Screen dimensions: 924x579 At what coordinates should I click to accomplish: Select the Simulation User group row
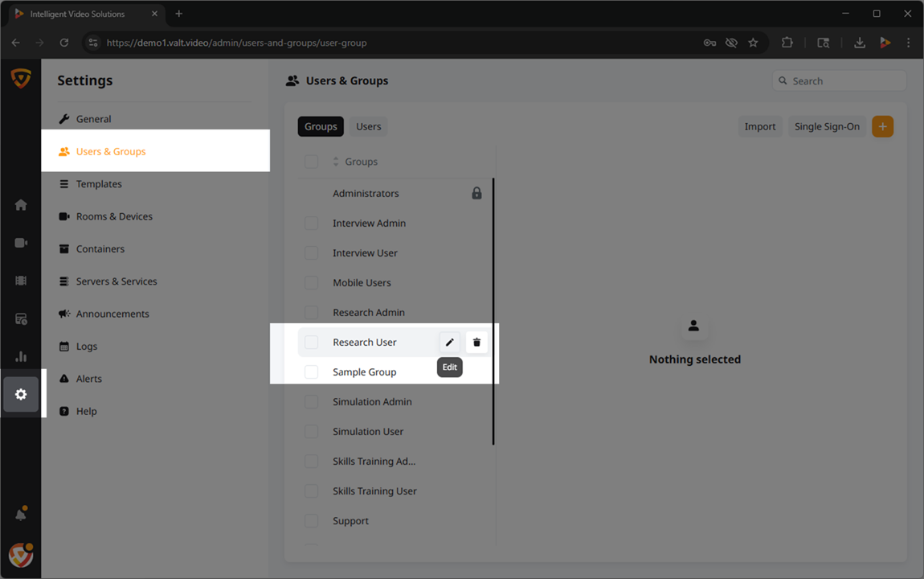tap(395, 432)
